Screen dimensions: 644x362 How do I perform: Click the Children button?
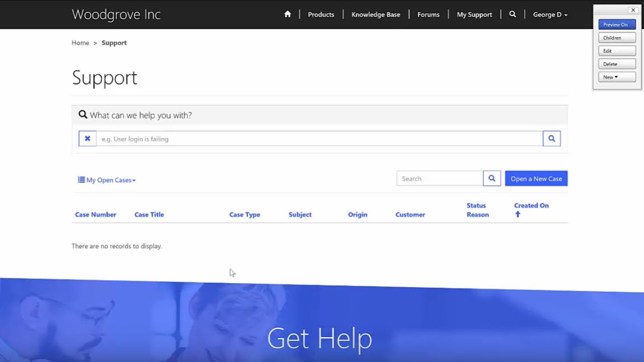pyautogui.click(x=617, y=38)
